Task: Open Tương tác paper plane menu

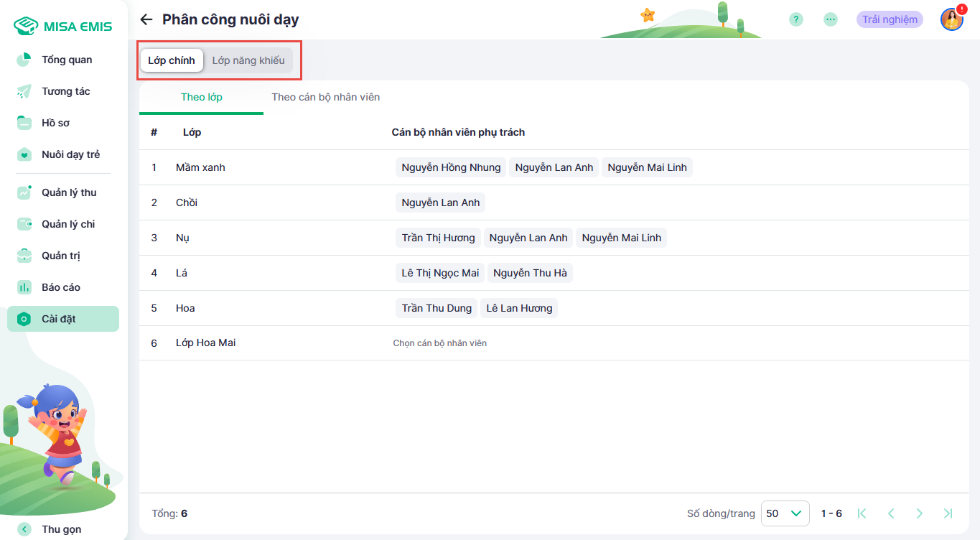Action: coord(65,91)
